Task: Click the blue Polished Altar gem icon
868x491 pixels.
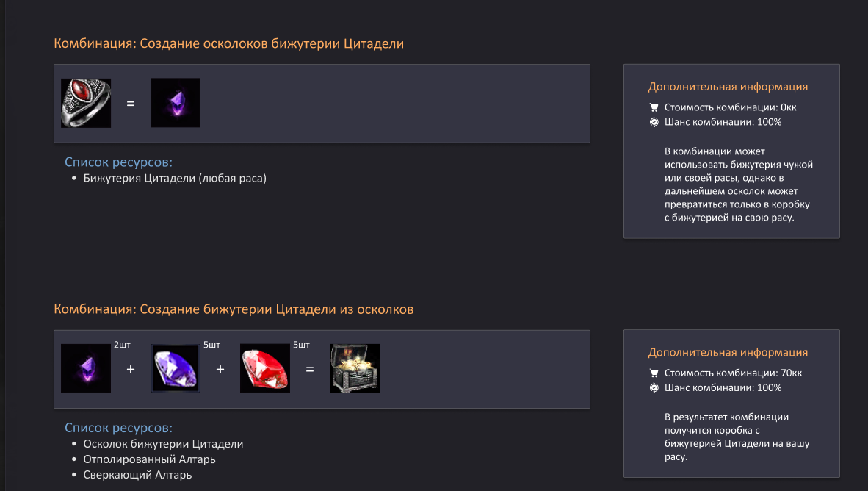Action: [176, 369]
